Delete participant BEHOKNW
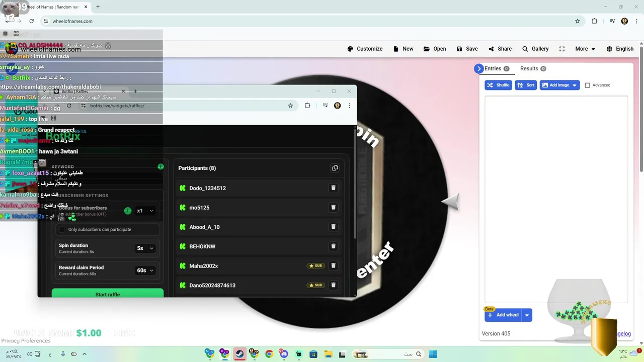Image resolution: width=644 pixels, height=362 pixels. tap(333, 246)
